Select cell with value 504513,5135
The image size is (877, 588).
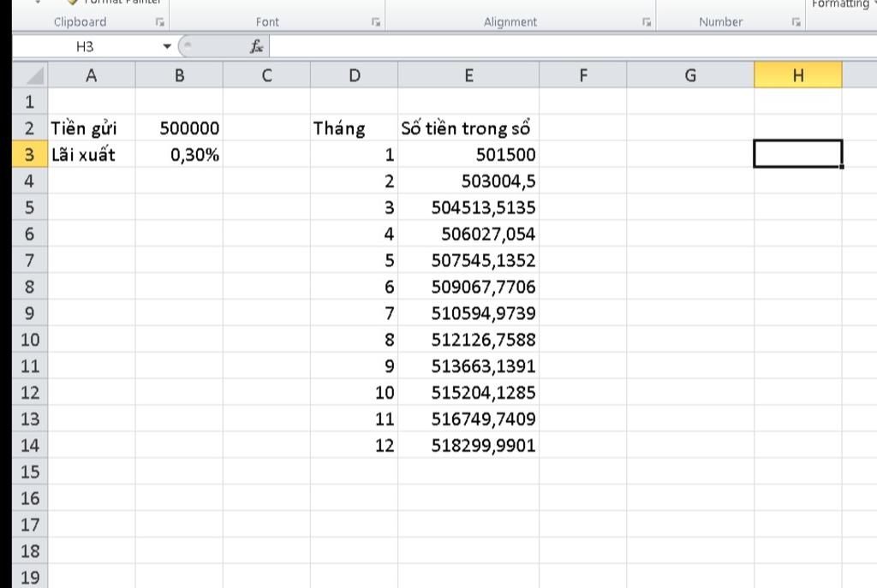(x=468, y=207)
